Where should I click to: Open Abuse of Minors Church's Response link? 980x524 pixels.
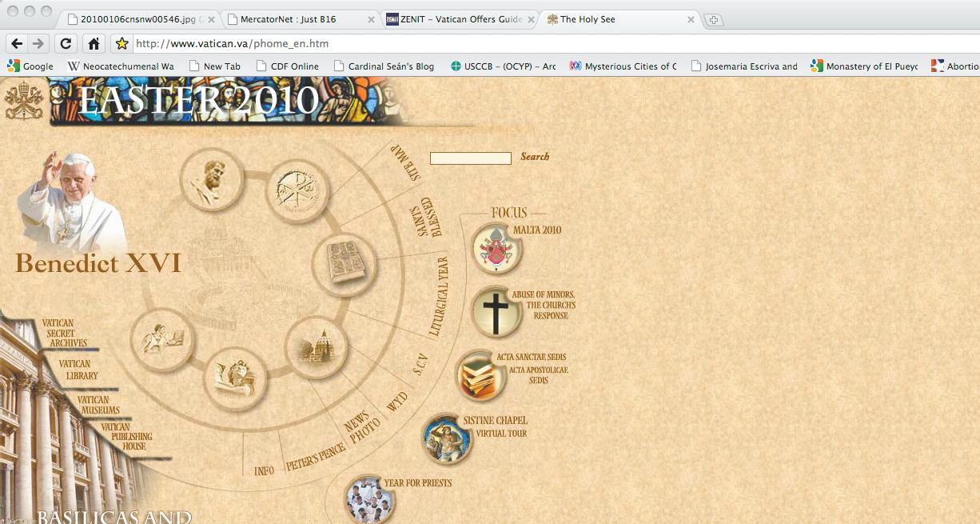point(544,305)
